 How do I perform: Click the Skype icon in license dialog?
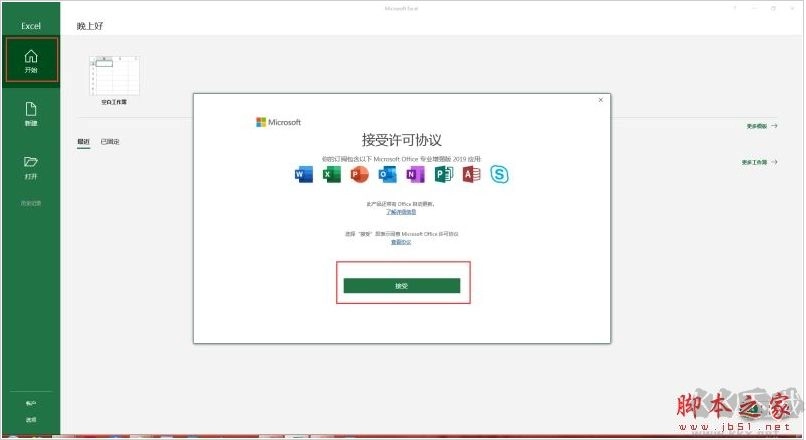pos(499,175)
